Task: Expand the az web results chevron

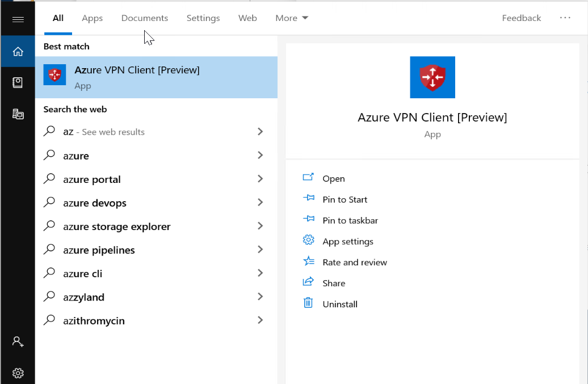Action: click(x=261, y=131)
